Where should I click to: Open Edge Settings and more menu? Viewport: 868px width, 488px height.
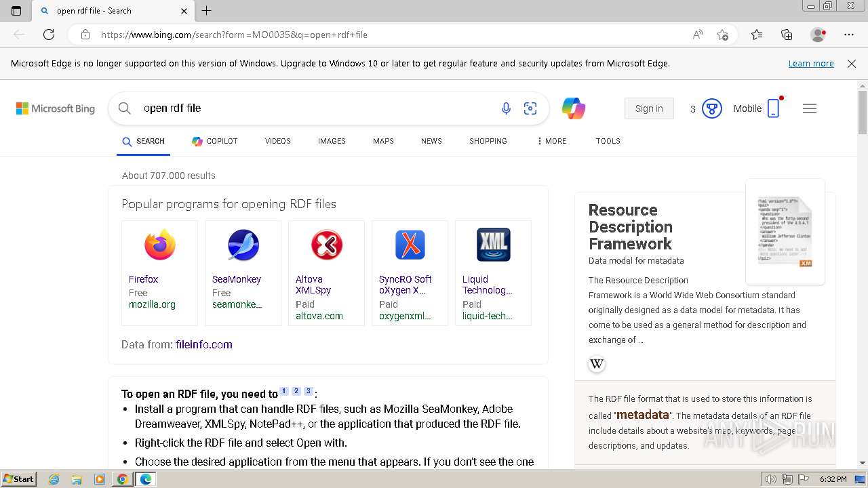coord(849,35)
